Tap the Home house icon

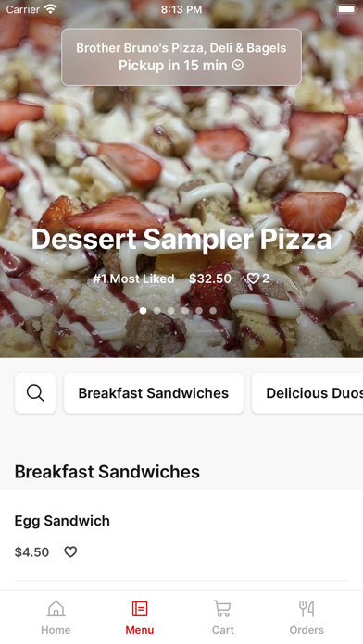[56, 608]
